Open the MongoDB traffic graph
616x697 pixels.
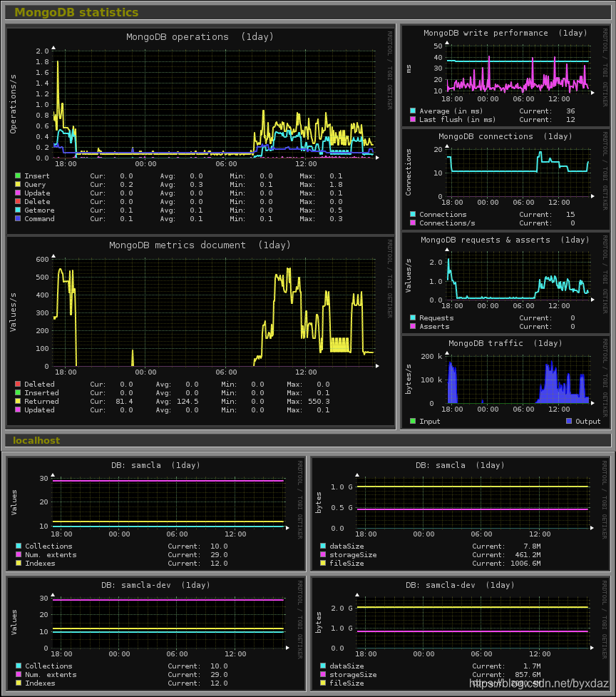pos(506,382)
